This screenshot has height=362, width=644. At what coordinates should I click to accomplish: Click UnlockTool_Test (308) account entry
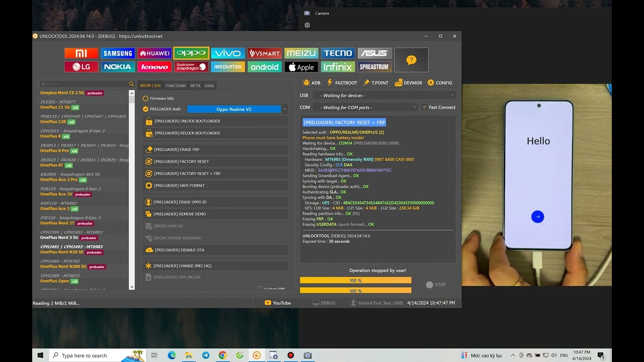[377, 303]
